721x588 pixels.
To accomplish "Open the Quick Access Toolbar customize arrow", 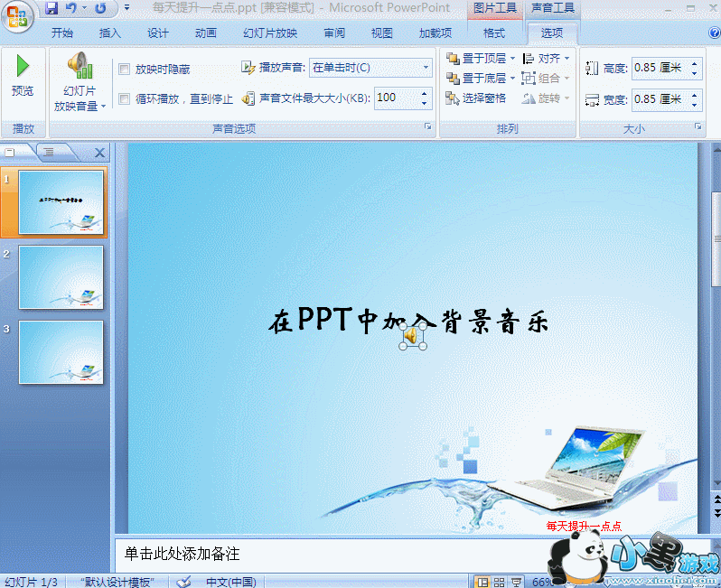I will [126, 8].
